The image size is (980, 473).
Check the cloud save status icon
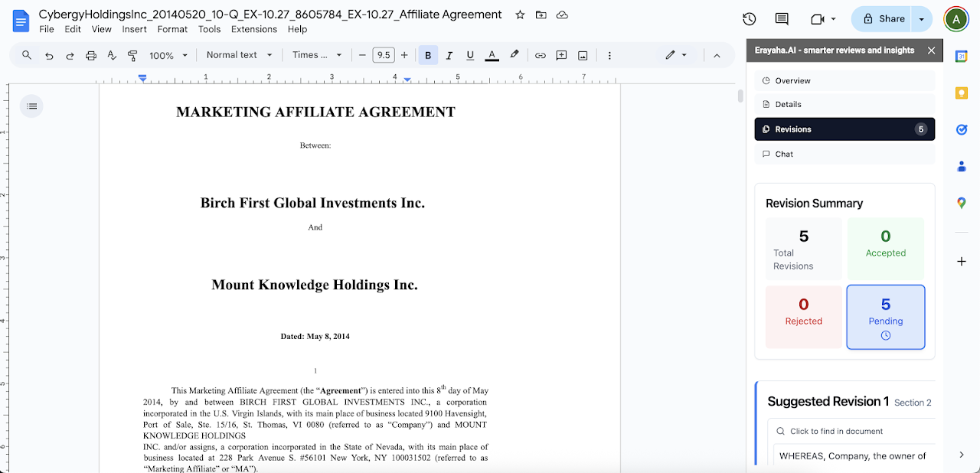point(562,15)
